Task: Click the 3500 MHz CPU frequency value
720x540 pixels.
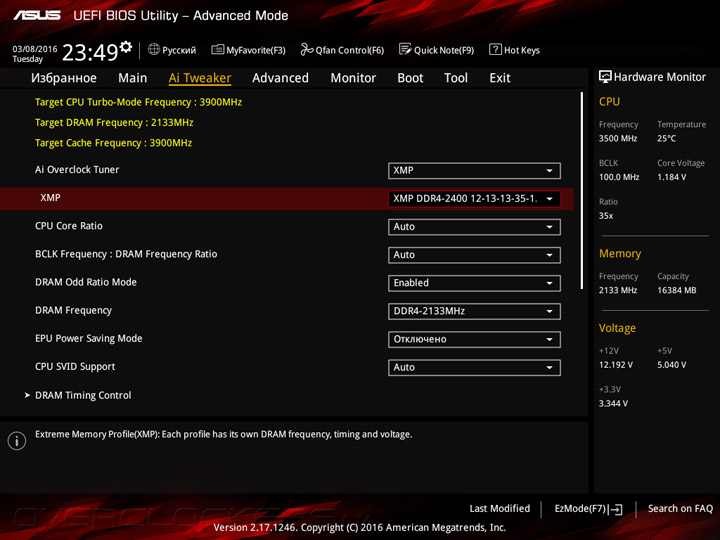Action: point(618,138)
